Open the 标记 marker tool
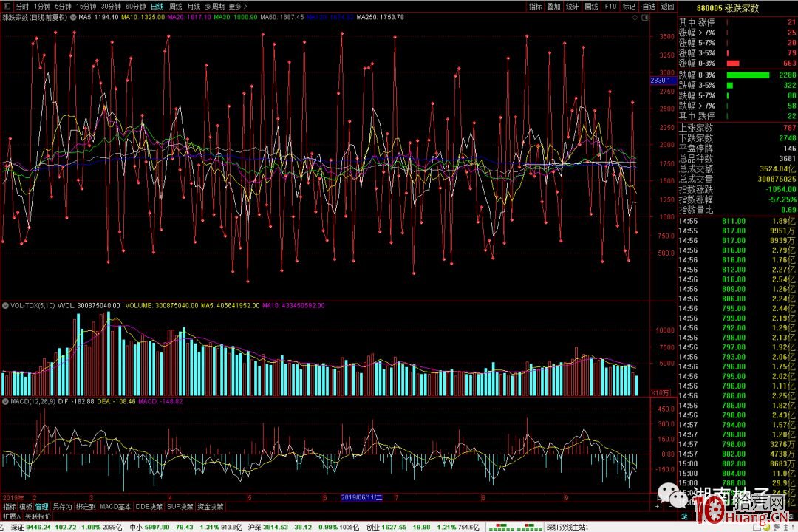This screenshot has width=798, height=532. 629,6
